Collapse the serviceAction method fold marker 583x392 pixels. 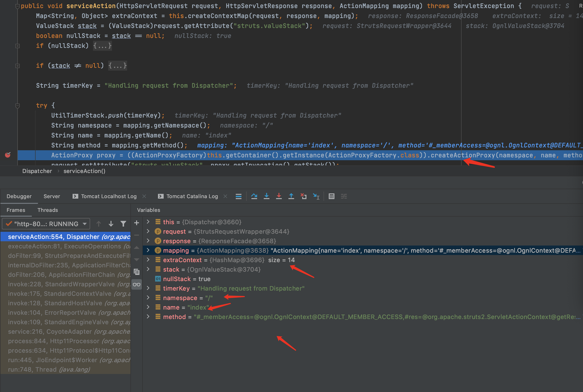[18, 6]
